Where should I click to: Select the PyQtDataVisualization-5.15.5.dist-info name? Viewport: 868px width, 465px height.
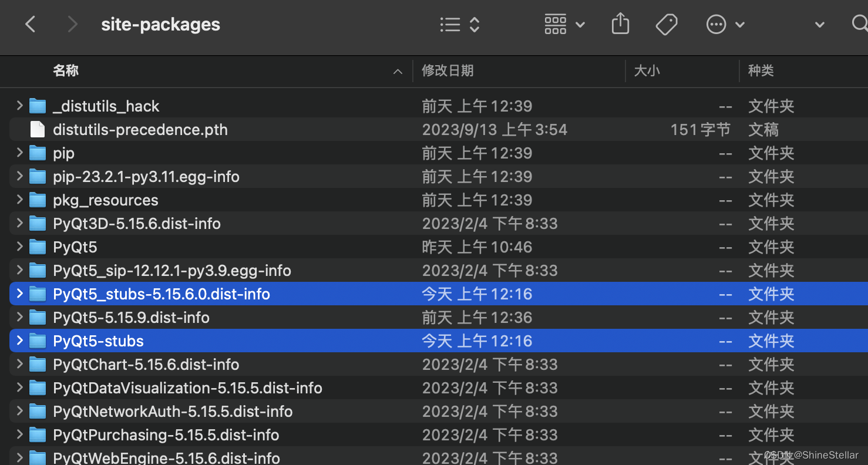point(187,388)
